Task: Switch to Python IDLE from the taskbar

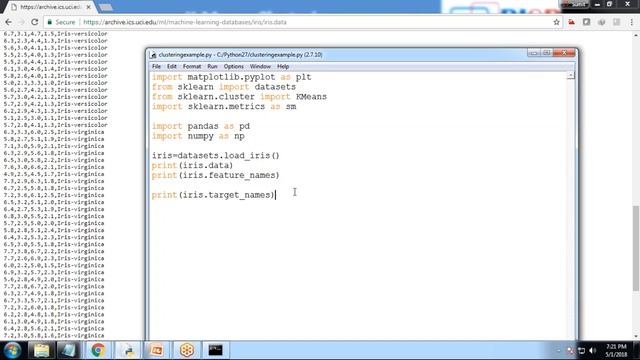Action: (129, 350)
